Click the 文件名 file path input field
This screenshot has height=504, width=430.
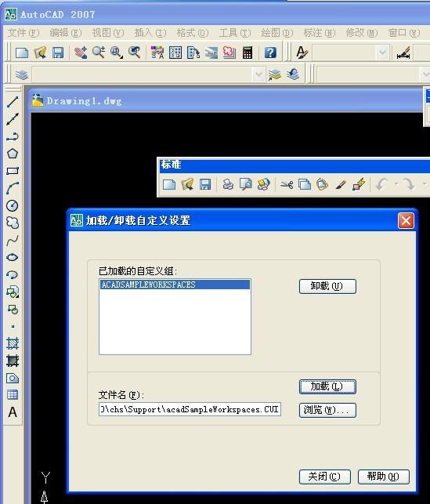point(190,409)
